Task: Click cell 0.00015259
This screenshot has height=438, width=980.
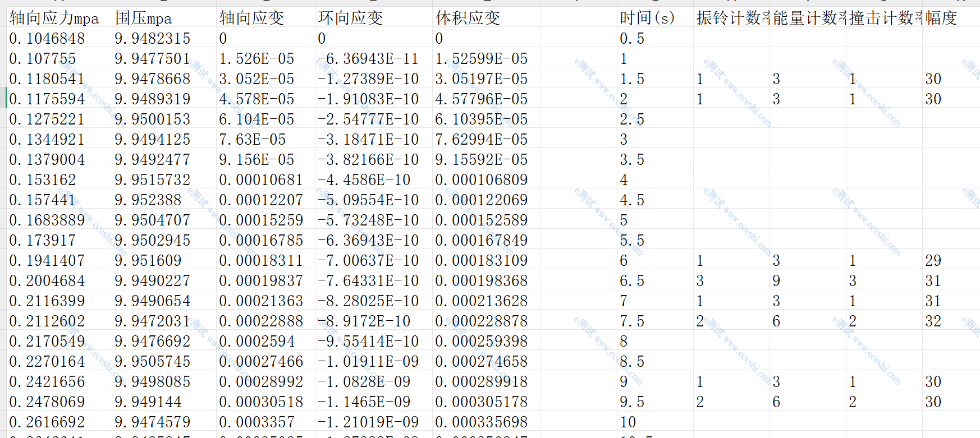Action: tap(265, 219)
